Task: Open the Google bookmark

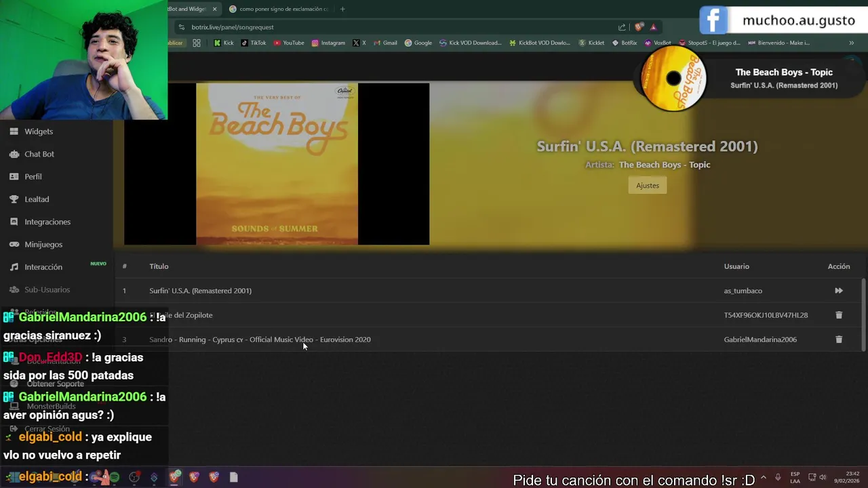Action: click(418, 43)
